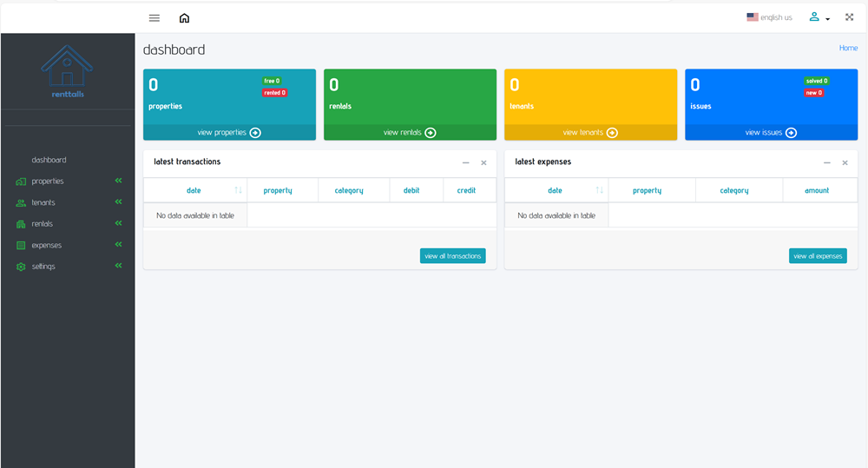The height and width of the screenshot is (468, 868).
Task: Click the arrow icon on view properties
Action: click(x=255, y=133)
